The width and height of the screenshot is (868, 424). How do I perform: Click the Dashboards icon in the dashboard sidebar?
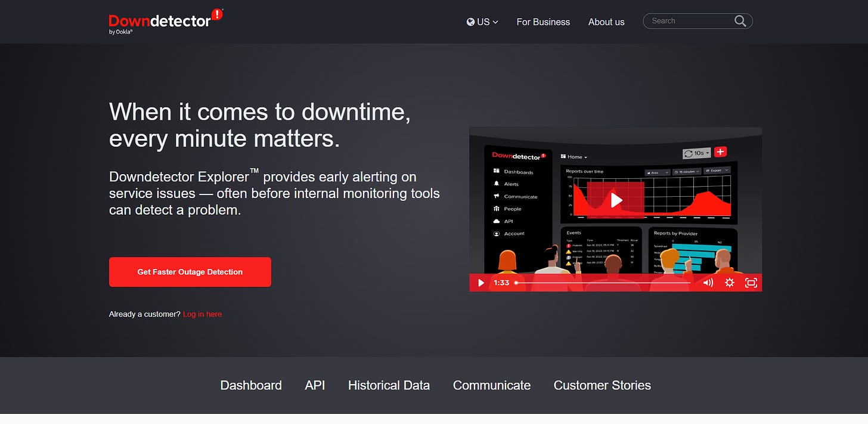(x=496, y=171)
